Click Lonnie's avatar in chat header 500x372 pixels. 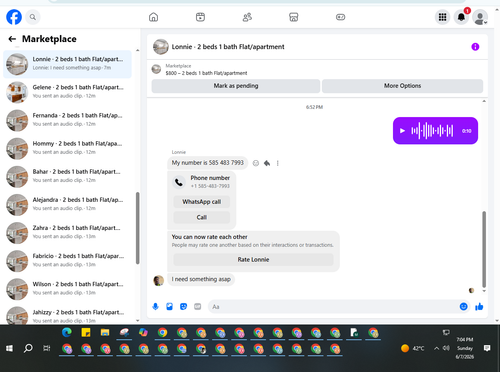pyautogui.click(x=161, y=47)
